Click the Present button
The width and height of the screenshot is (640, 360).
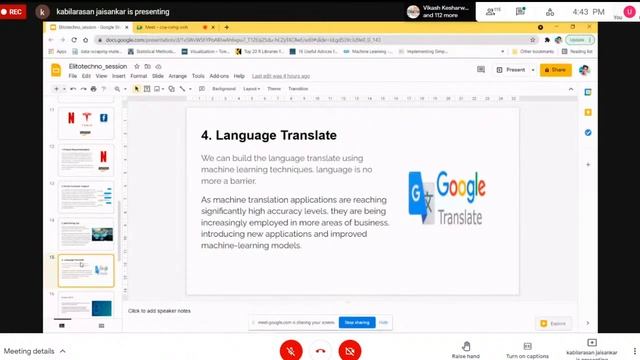pos(511,70)
